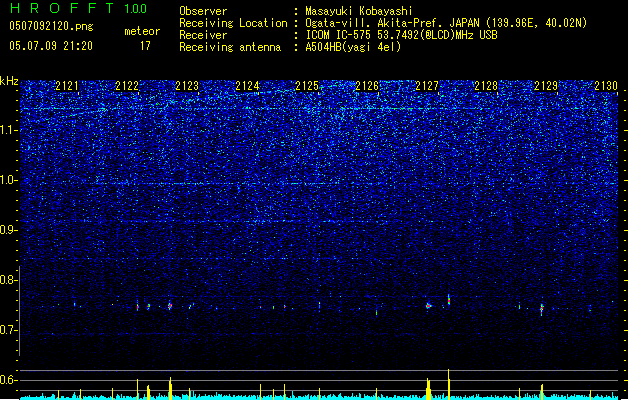Click the meteor echo just before the 2123 marker

coord(170,306)
